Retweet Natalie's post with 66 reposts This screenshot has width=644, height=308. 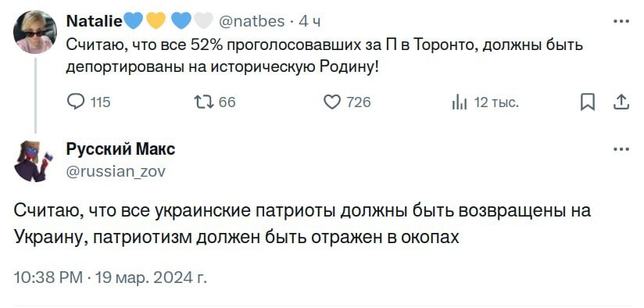205,102
